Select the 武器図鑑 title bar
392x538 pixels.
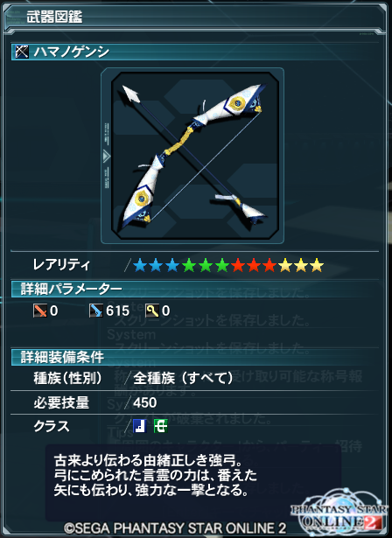[x=196, y=17]
